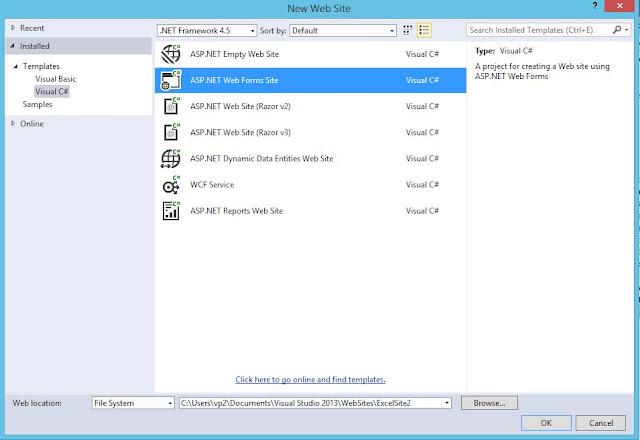Select ASP.NET Web Site (Razor v2)
Image resolution: width=640 pixels, height=440 pixels.
pos(310,106)
